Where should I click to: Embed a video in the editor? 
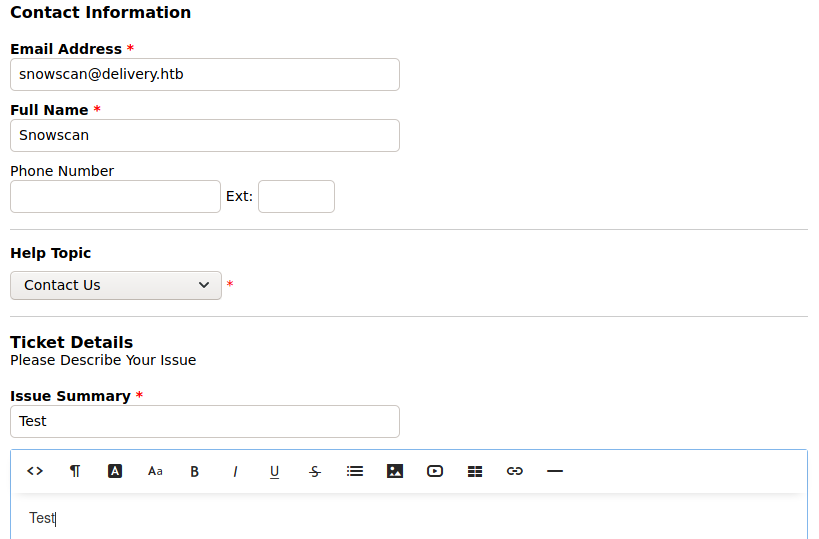(435, 471)
